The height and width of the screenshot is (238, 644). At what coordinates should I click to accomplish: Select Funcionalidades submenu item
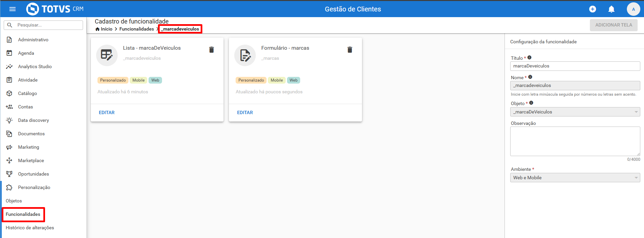click(x=23, y=214)
